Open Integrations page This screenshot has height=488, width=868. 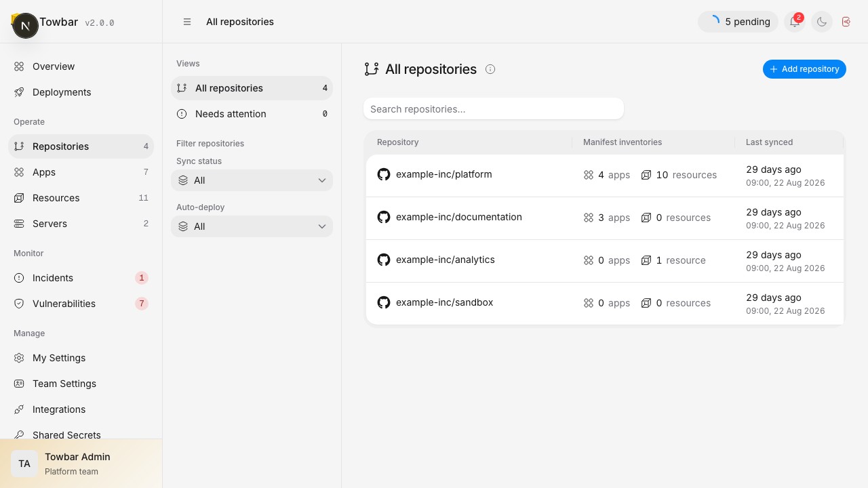point(81,409)
